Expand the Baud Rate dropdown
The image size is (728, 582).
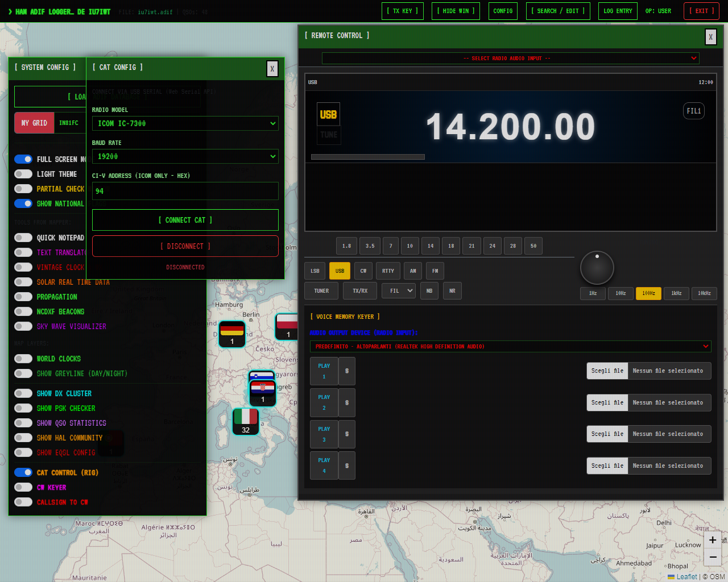185,156
